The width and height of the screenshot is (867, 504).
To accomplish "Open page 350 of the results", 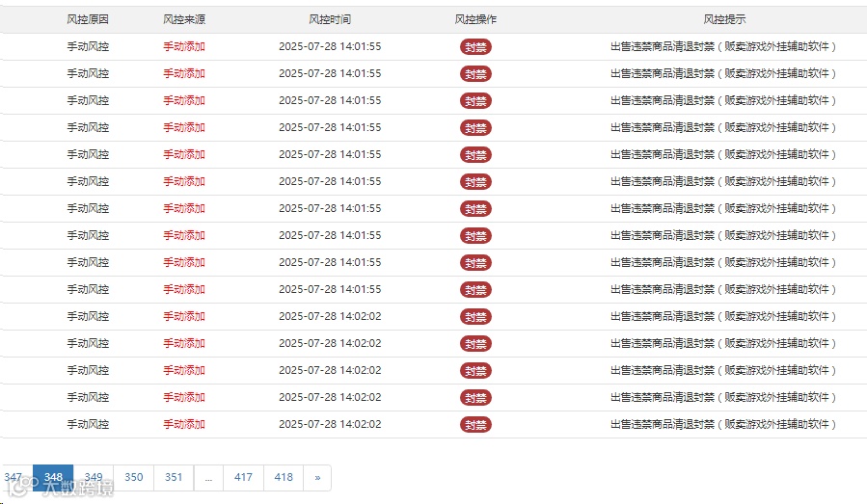I will coord(134,477).
